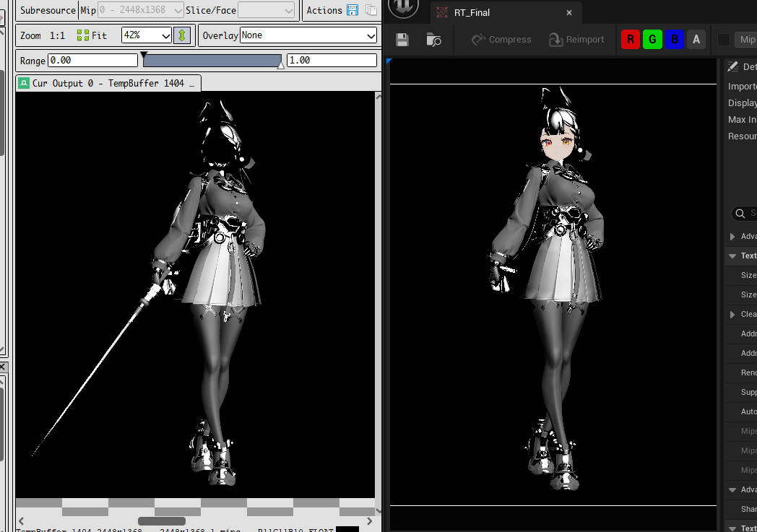Click the save texture icon beside Actions
Image resolution: width=757 pixels, height=532 pixels.
pos(352,10)
